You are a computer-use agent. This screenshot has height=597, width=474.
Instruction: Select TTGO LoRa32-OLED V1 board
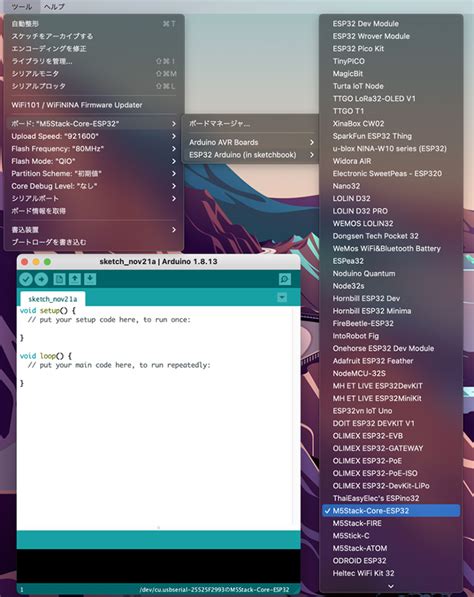[391, 99]
